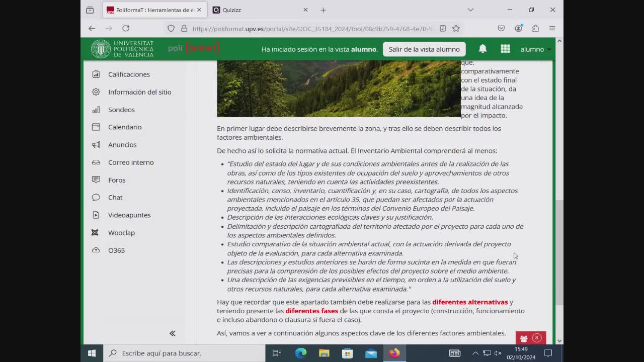Viewport: 644px width, 362px height.
Task: Click the shield tracking protection icon
Action: click(171, 29)
